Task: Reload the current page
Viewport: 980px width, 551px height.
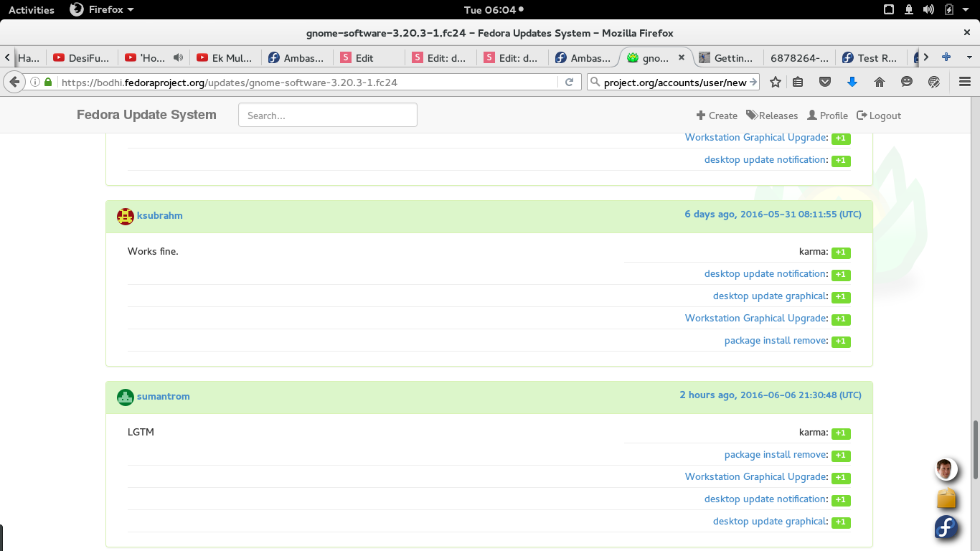Action: coord(569,83)
